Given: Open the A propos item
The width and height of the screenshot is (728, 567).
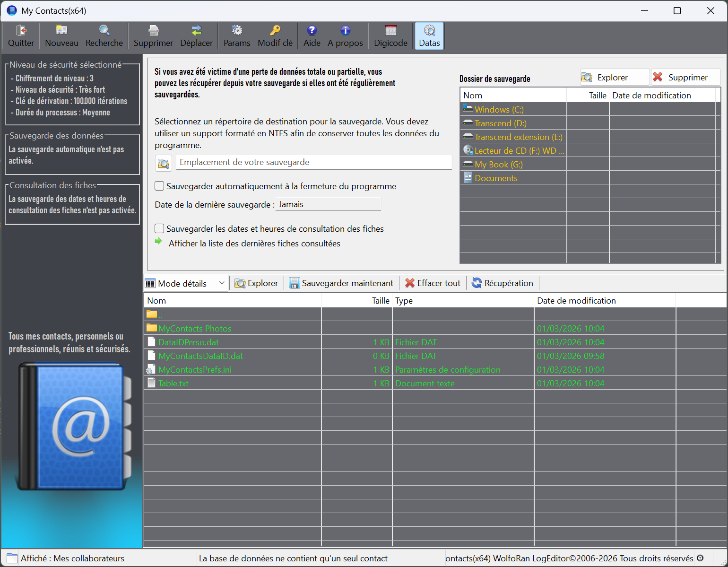Looking at the screenshot, I should click(345, 36).
